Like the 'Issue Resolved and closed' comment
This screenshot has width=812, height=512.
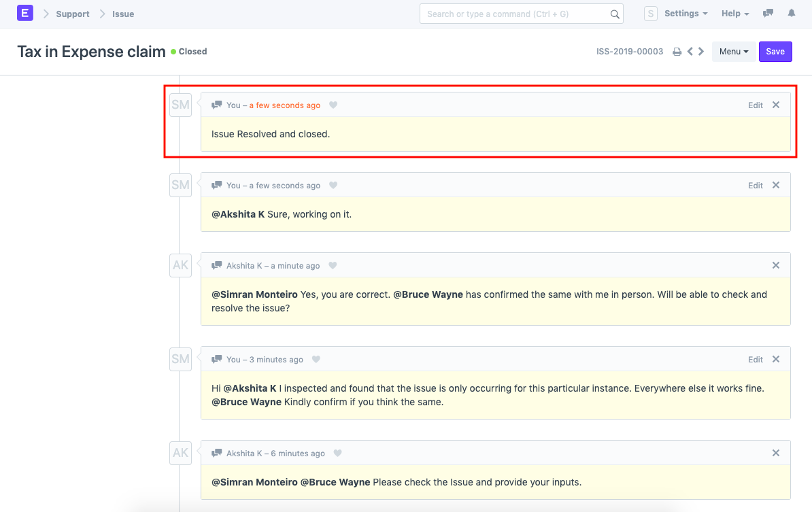(x=333, y=105)
